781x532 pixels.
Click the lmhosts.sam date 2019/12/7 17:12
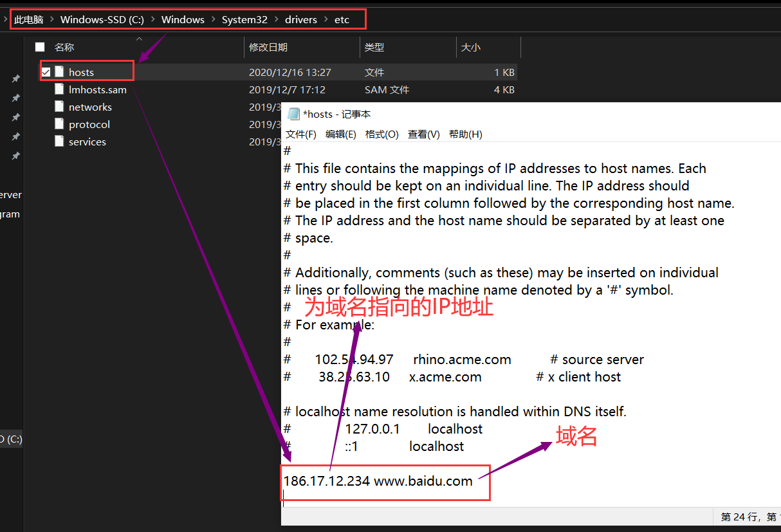287,89
